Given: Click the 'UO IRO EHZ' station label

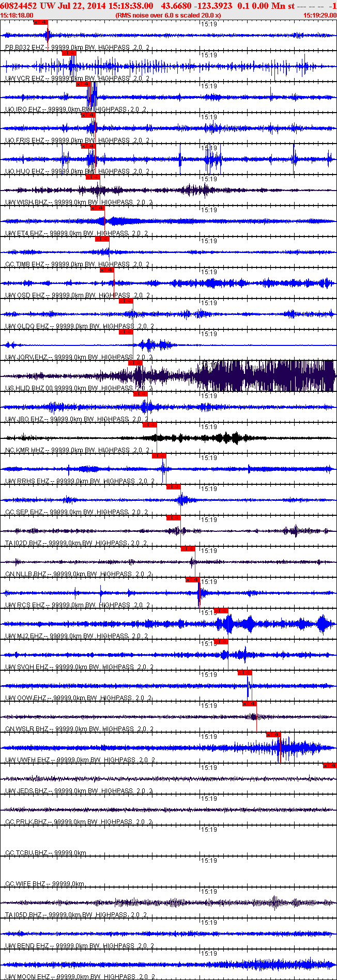Looking at the screenshot, I should point(24,109).
